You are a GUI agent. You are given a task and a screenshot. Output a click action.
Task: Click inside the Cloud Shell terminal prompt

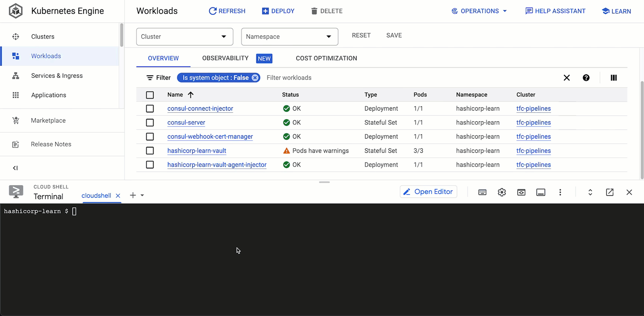pos(74,211)
